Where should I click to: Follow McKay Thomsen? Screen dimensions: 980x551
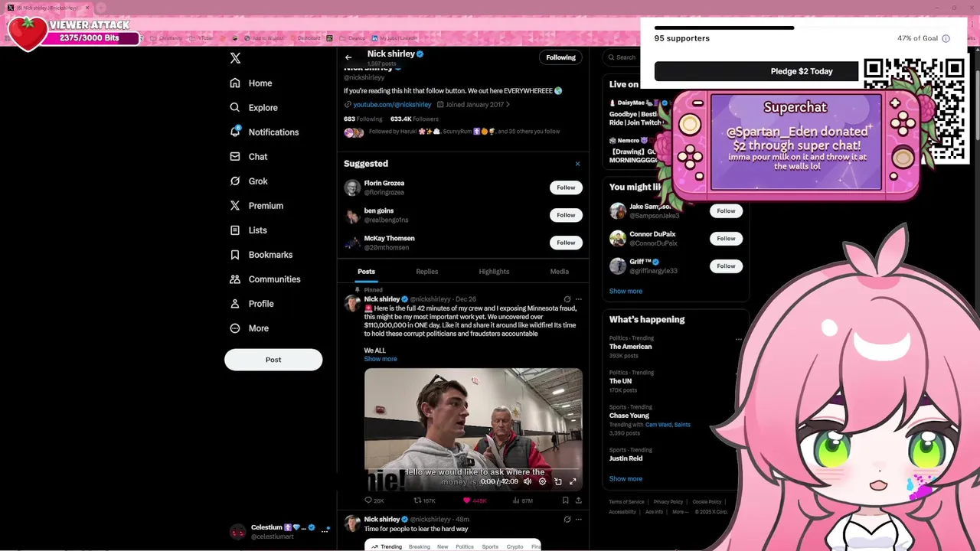[566, 243]
